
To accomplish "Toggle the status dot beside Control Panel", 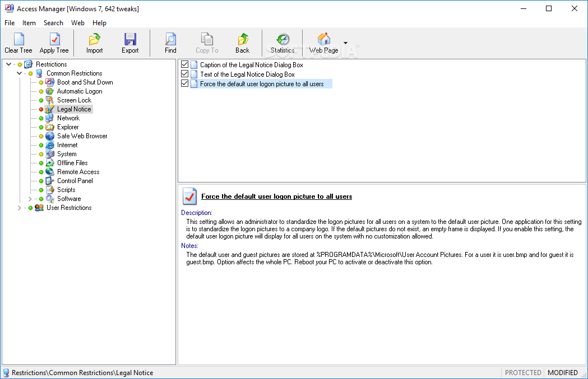I will click(x=41, y=181).
